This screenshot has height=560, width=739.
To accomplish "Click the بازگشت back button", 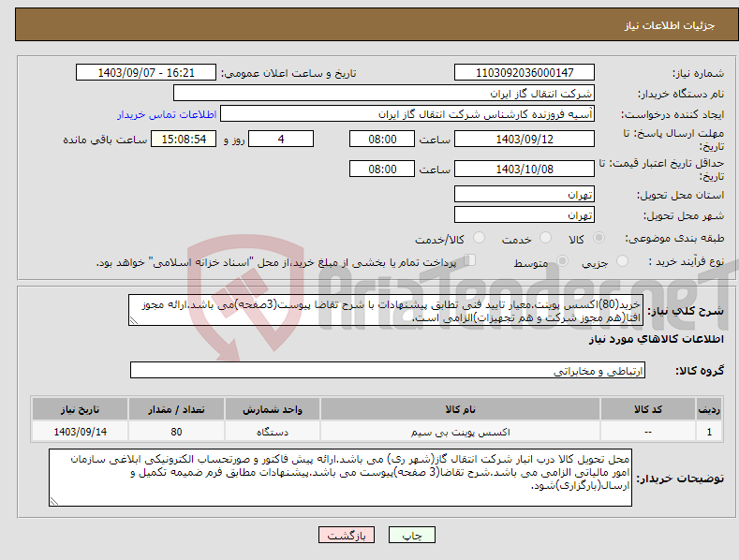I will (x=347, y=535).
